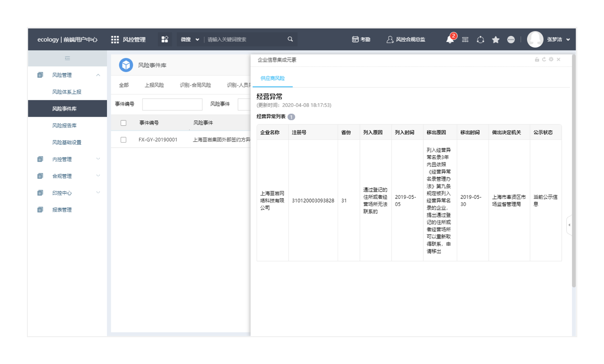Open the 微搜 search type dropdown
Image resolution: width=604 pixels, height=364 pixels.
(x=190, y=40)
